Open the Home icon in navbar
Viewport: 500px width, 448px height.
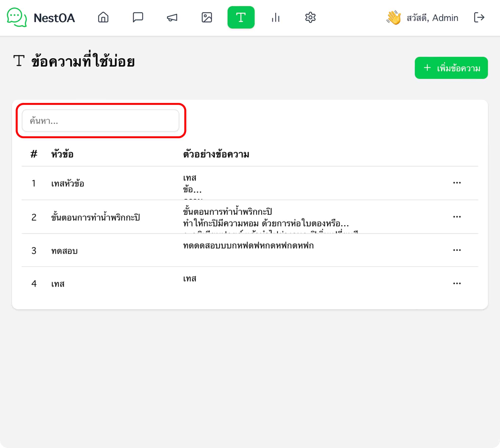103,17
